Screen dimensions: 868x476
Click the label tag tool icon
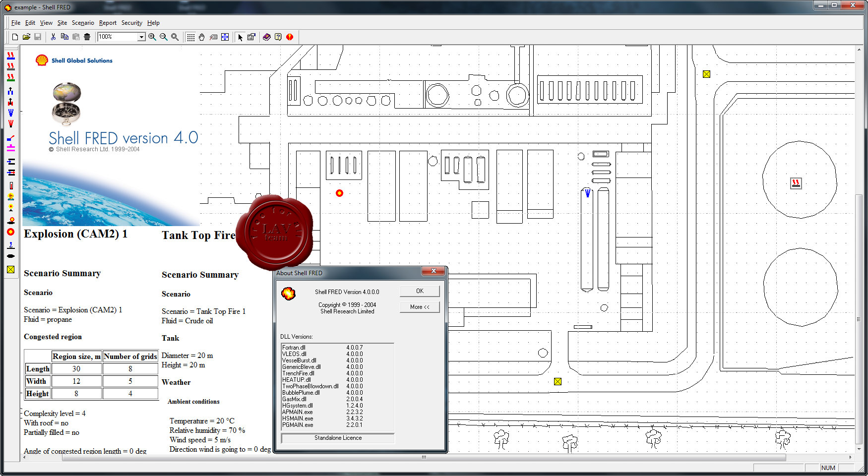click(x=213, y=37)
